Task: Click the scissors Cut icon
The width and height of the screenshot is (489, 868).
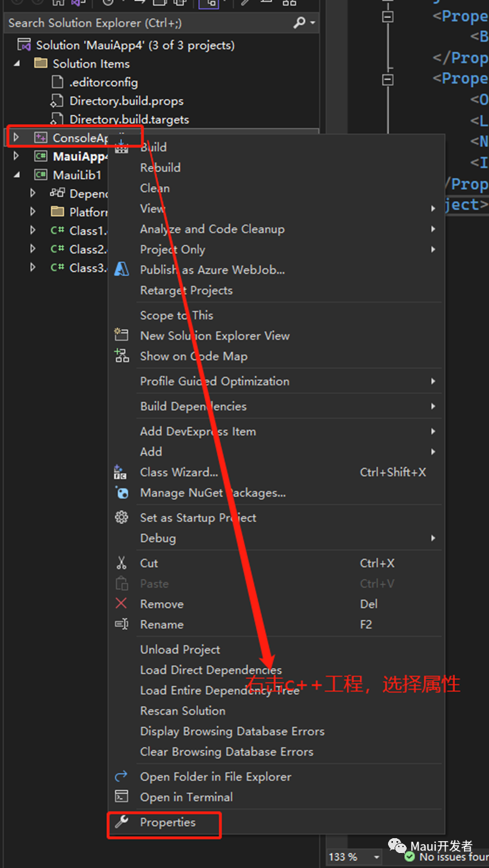Action: pos(121,563)
